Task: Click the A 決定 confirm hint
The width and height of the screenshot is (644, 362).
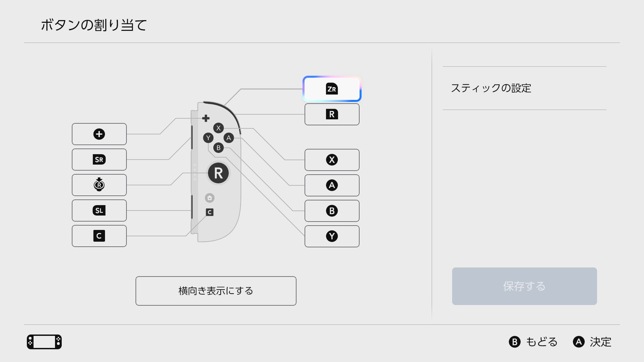Action: click(x=592, y=342)
